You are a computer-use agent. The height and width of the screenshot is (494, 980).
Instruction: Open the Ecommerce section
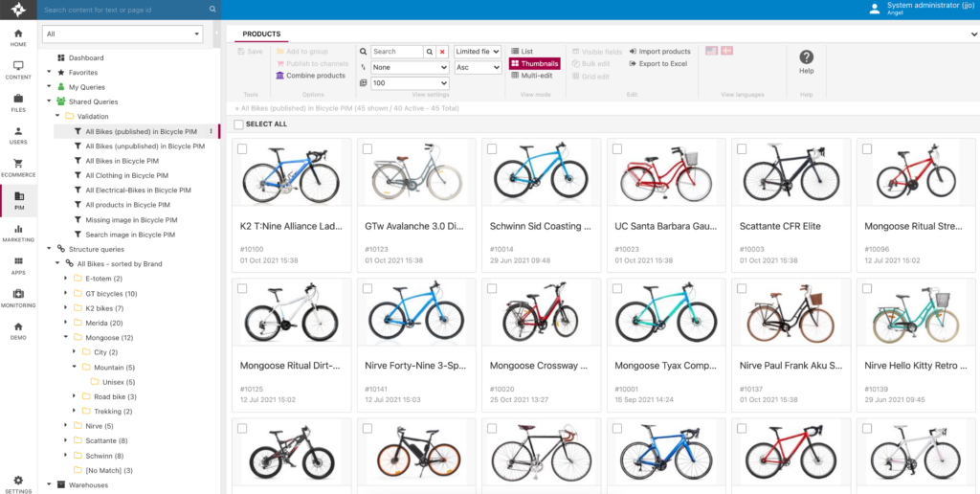(18, 168)
